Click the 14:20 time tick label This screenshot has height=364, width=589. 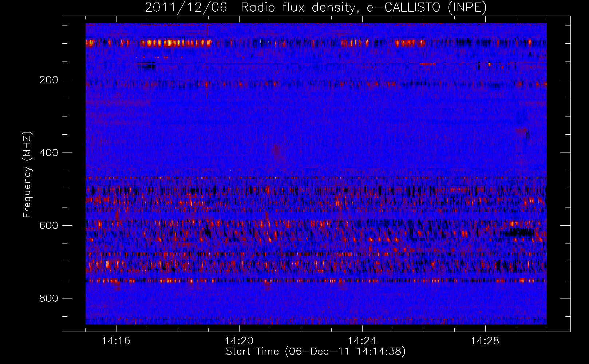239,341
